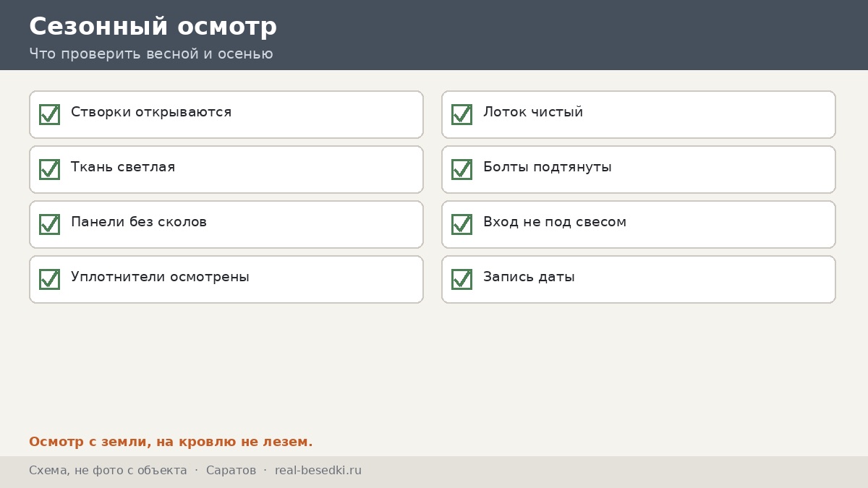Uncheck the "Лоток чистый" checkbox
The width and height of the screenshot is (868, 488).
point(461,114)
